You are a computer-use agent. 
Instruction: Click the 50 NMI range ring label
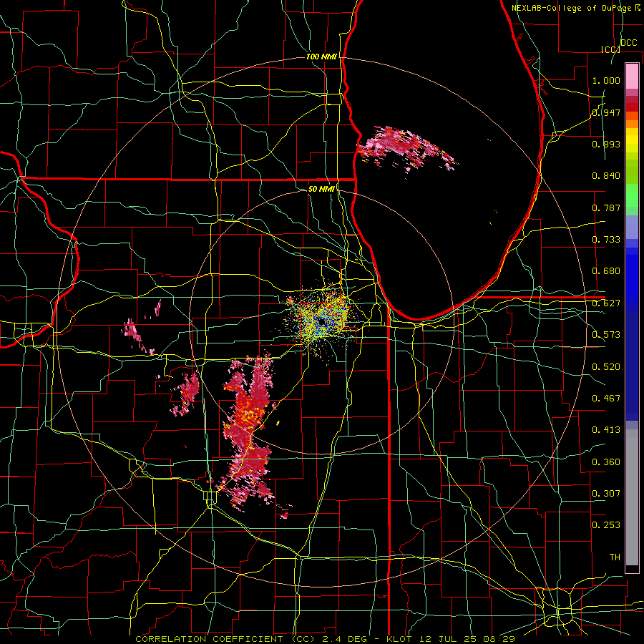321,190
